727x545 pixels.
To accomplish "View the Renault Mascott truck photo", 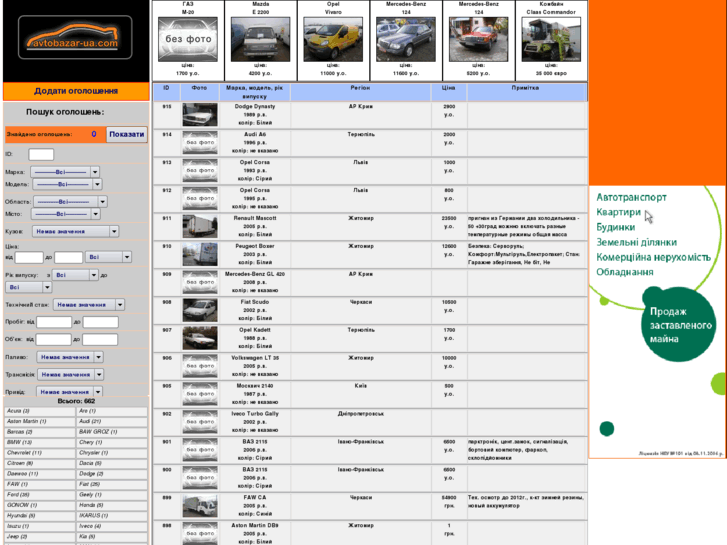I will click(x=200, y=226).
